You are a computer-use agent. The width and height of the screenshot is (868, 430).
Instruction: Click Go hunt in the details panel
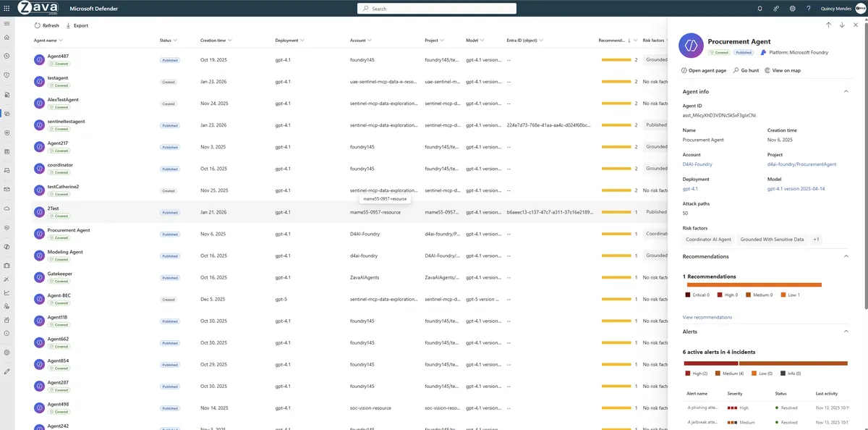(x=746, y=70)
